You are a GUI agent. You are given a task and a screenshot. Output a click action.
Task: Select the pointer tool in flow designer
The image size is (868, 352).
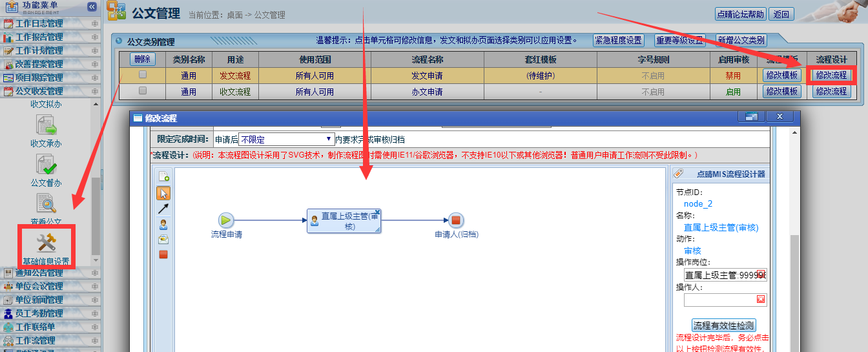[163, 192]
